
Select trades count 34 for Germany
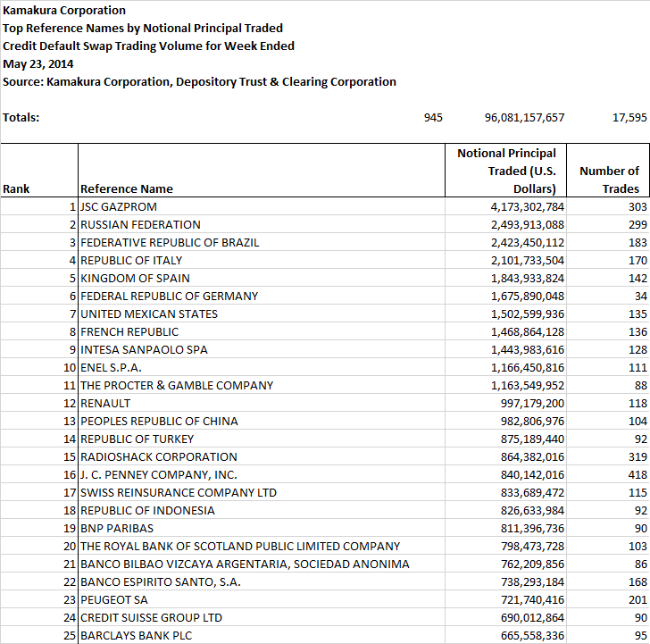click(608, 296)
